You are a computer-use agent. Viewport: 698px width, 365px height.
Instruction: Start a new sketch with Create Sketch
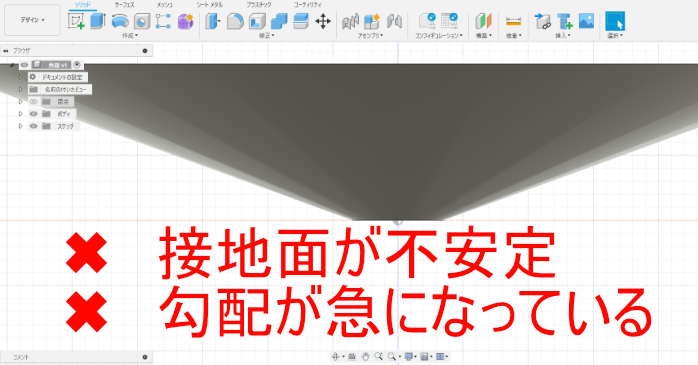76,21
